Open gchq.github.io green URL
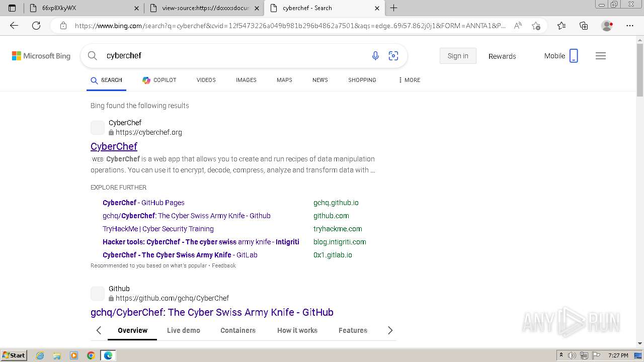 point(336,203)
